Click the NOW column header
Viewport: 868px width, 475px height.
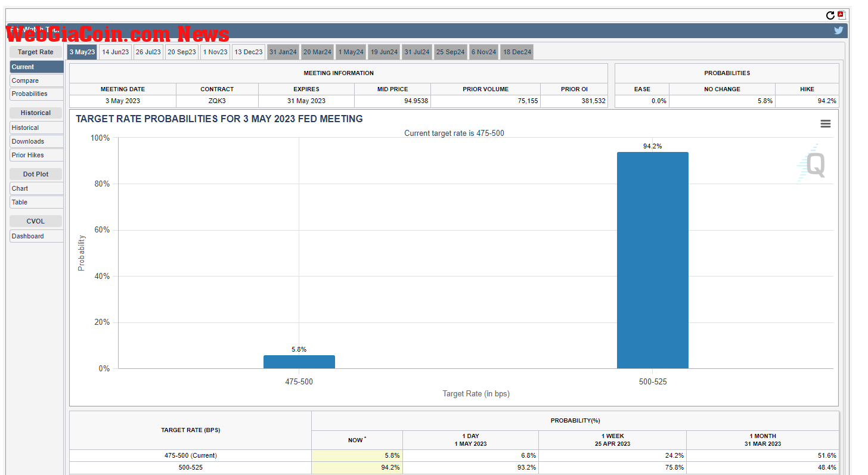pyautogui.click(x=357, y=440)
